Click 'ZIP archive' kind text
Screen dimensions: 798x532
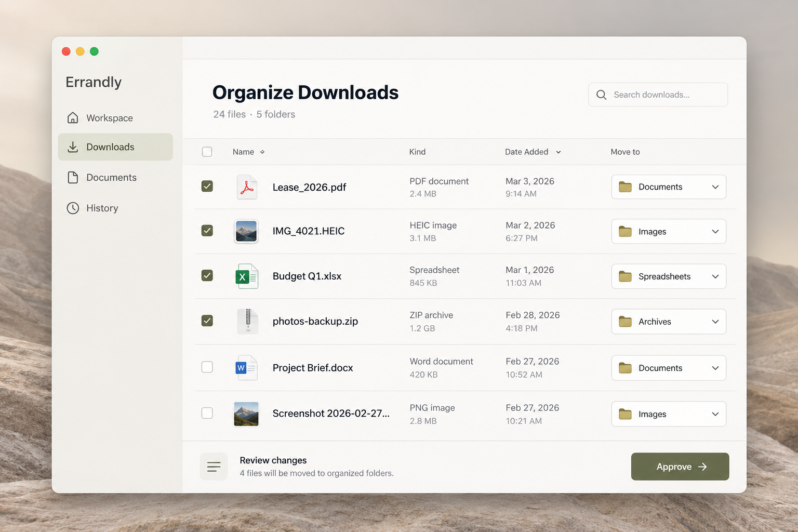click(x=431, y=315)
